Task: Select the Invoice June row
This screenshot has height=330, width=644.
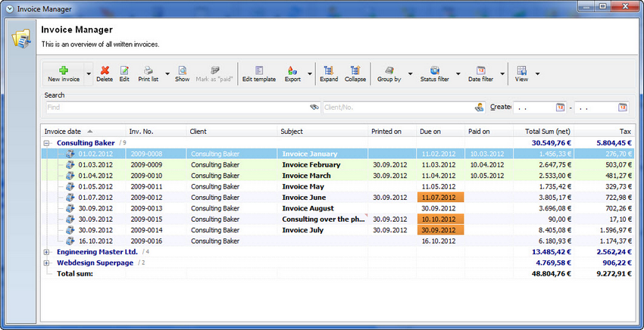Action: pyautogui.click(x=337, y=198)
